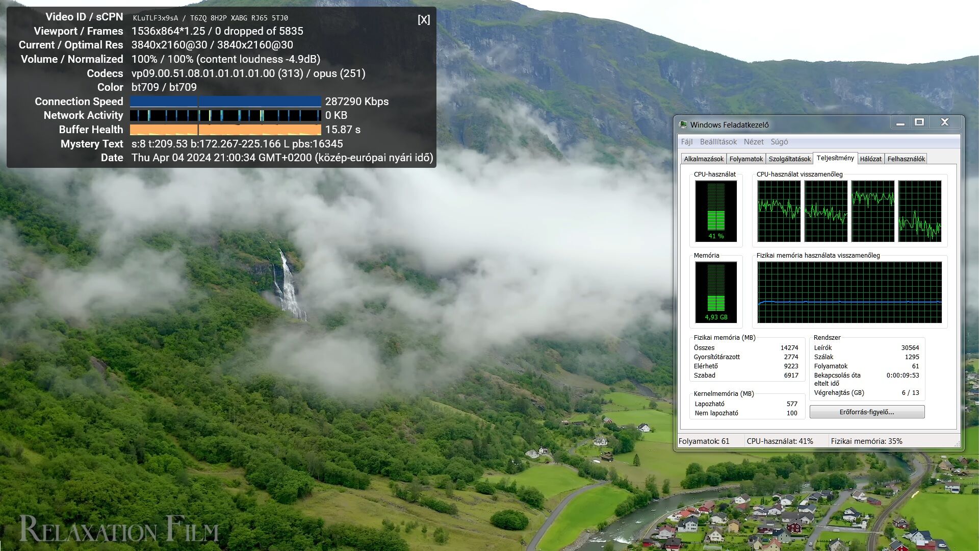980x551 pixels.
Task: Switch to the Alkalmazások tab
Action: click(703, 159)
